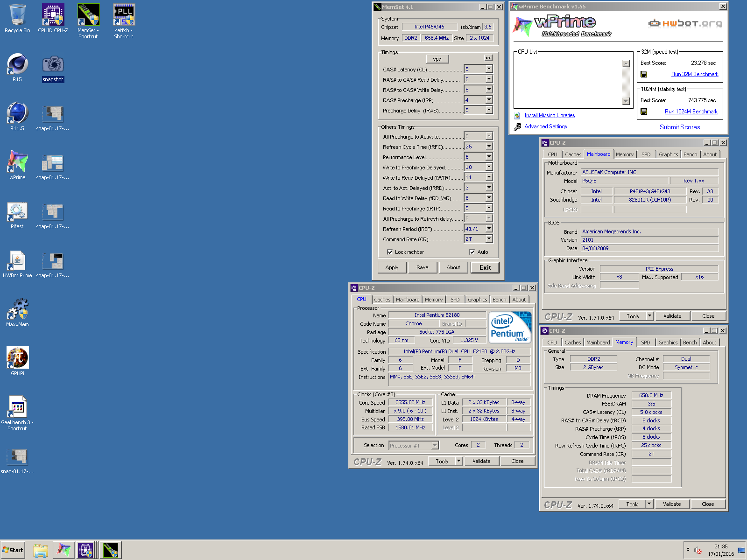Click the spd button in MemSet timings

pos(437,59)
